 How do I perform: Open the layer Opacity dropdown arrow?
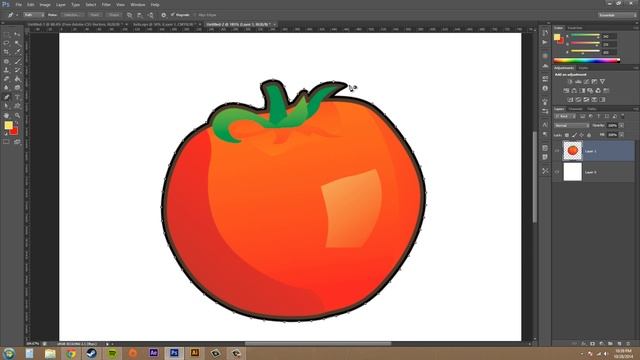pos(622,125)
